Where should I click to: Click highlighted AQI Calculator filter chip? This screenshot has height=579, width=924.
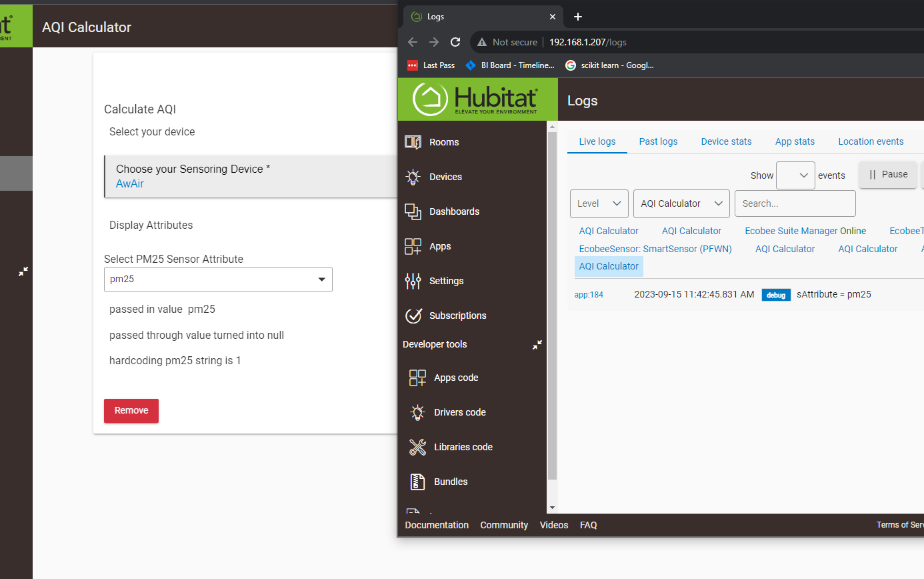pos(609,266)
